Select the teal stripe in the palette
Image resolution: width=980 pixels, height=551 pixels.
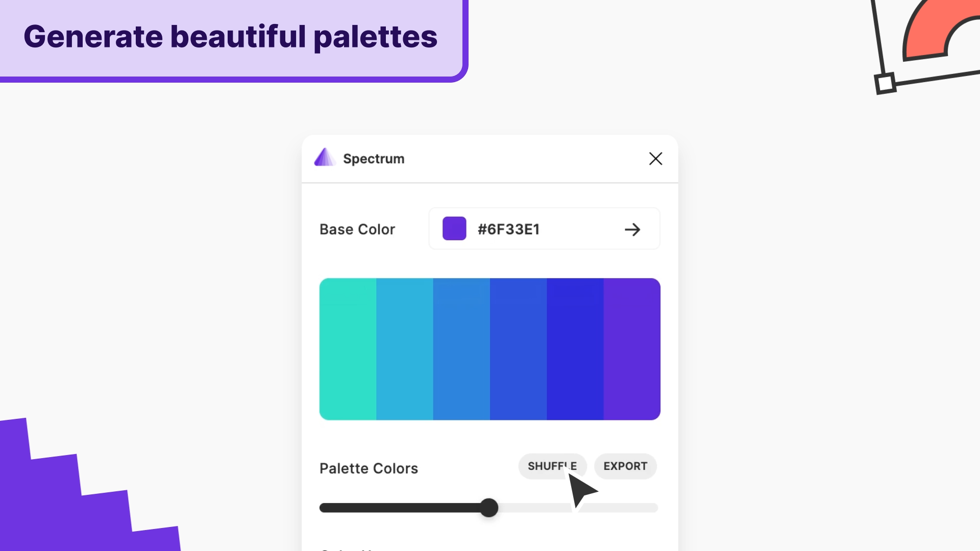point(348,349)
